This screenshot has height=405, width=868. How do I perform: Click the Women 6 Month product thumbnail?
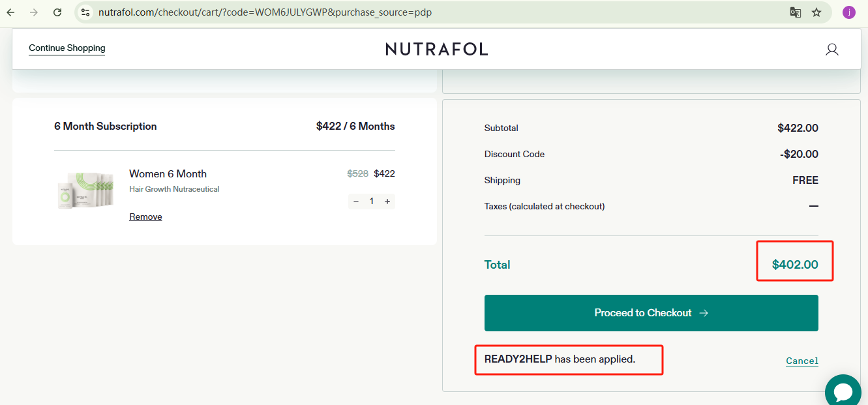(x=85, y=191)
